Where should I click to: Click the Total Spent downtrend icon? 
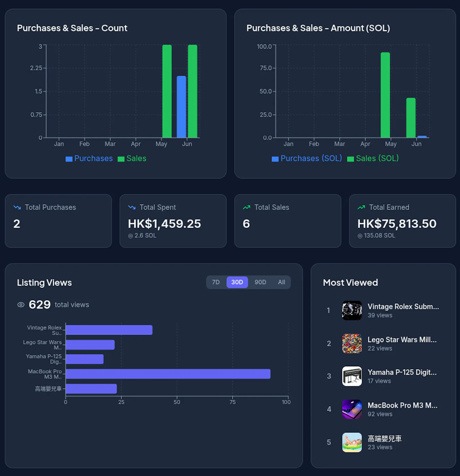(132, 207)
